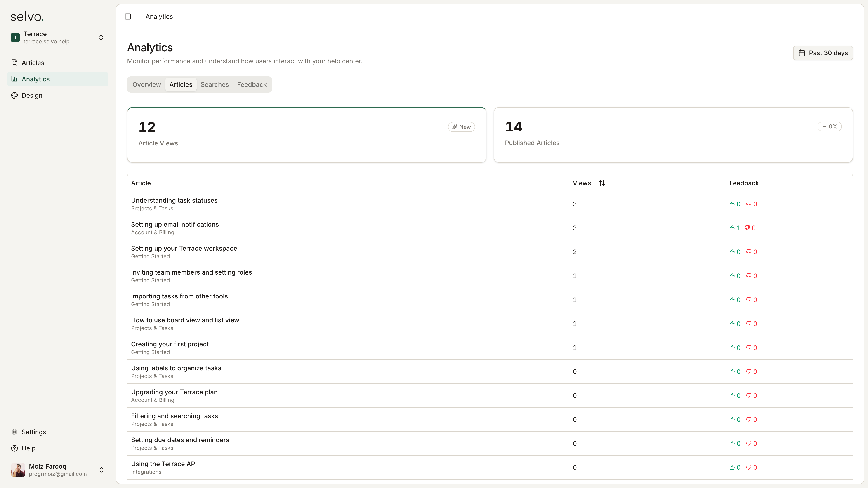Open the Feedback tab
The image size is (868, 488).
tap(252, 84)
